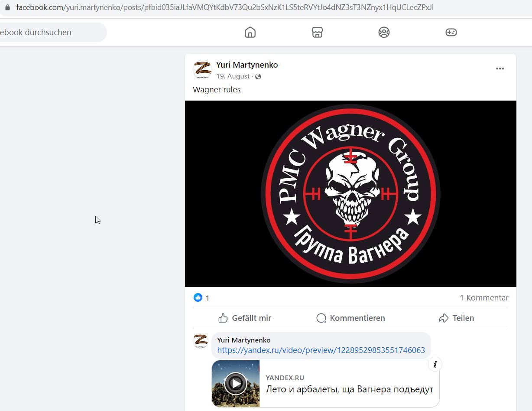
Task: Click the Wagner rules post text
Action: coord(217,90)
